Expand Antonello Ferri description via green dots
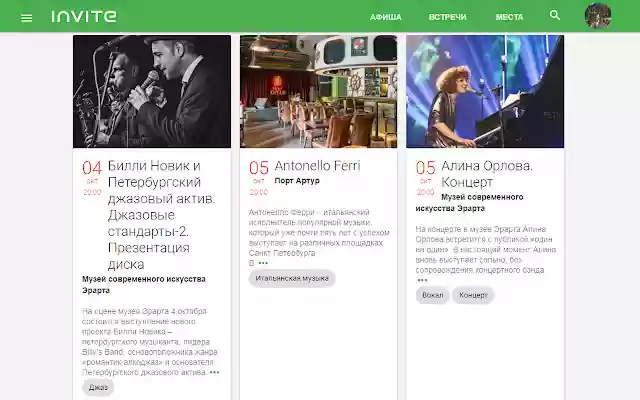The height and width of the screenshot is (400, 640). coord(263,263)
